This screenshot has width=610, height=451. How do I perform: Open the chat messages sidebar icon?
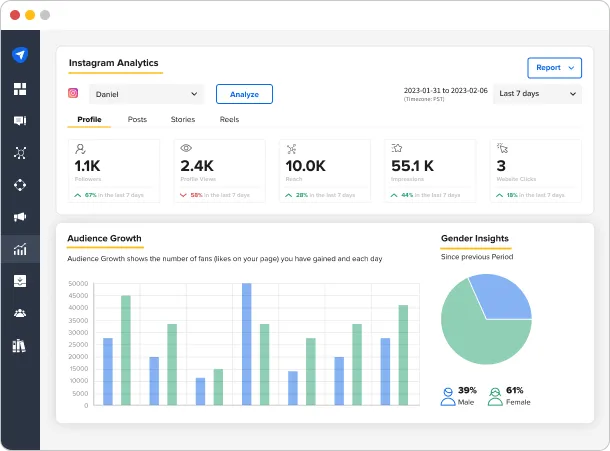pos(20,121)
